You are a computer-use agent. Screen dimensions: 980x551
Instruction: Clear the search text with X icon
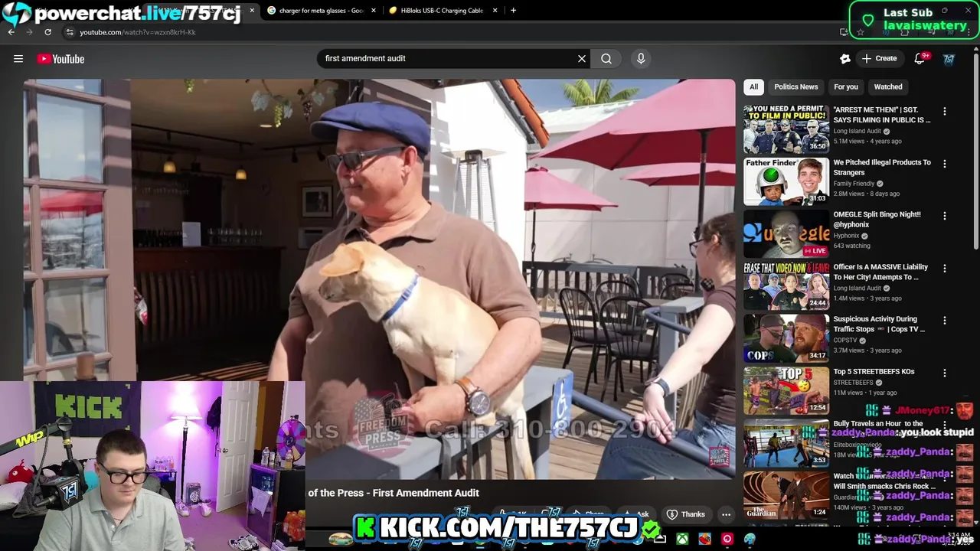582,58
